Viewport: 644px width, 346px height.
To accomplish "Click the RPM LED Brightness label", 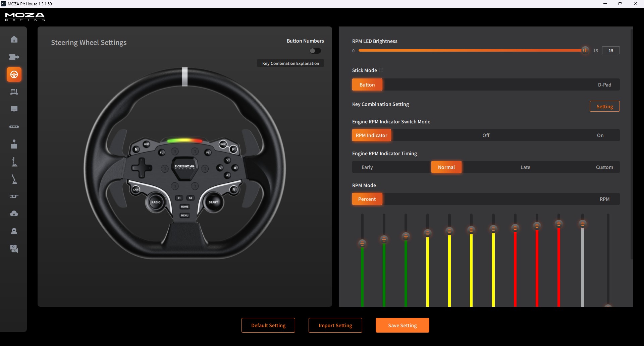I will pyautogui.click(x=375, y=41).
